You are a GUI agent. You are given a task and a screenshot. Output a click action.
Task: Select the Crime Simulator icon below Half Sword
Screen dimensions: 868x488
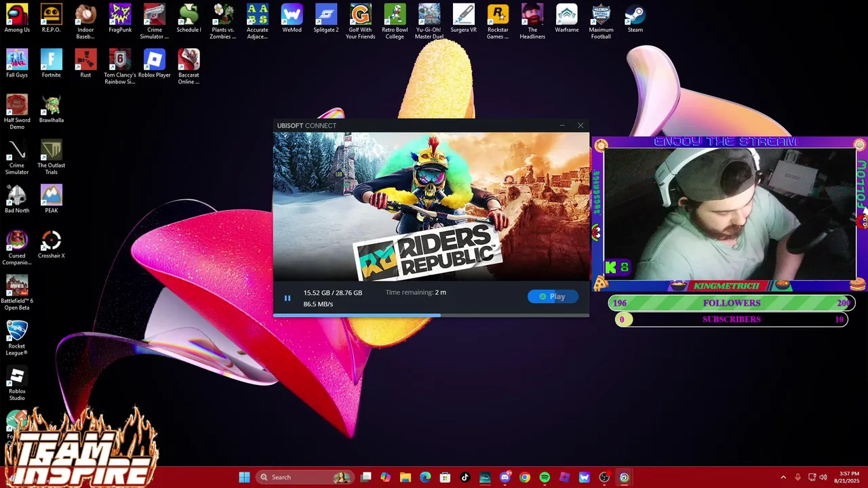click(17, 157)
